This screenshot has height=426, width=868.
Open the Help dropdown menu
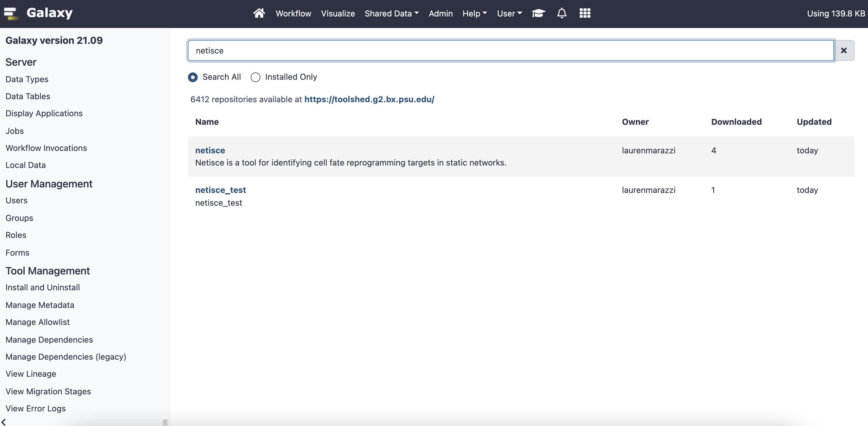click(474, 13)
